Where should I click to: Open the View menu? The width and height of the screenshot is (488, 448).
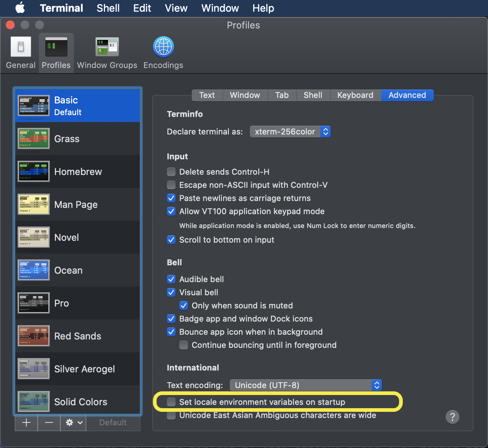coord(176,8)
